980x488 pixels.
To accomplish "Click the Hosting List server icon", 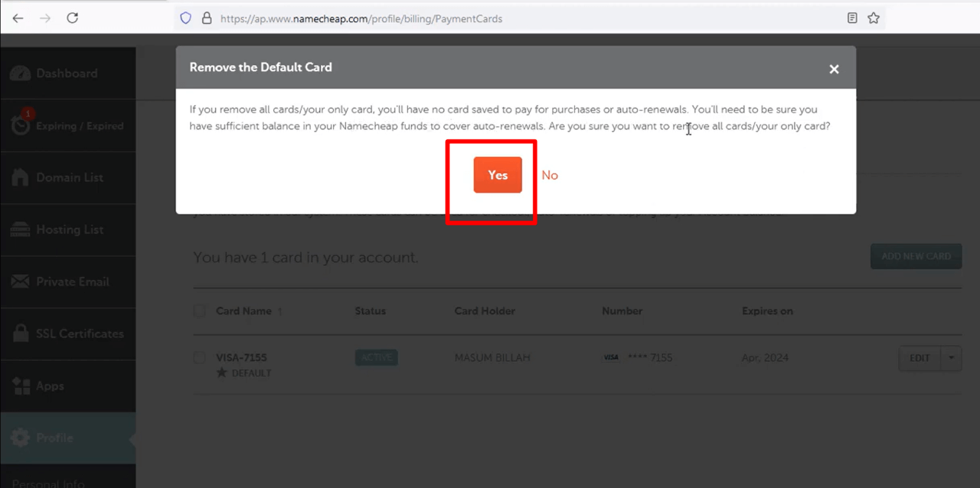I will click(20, 229).
